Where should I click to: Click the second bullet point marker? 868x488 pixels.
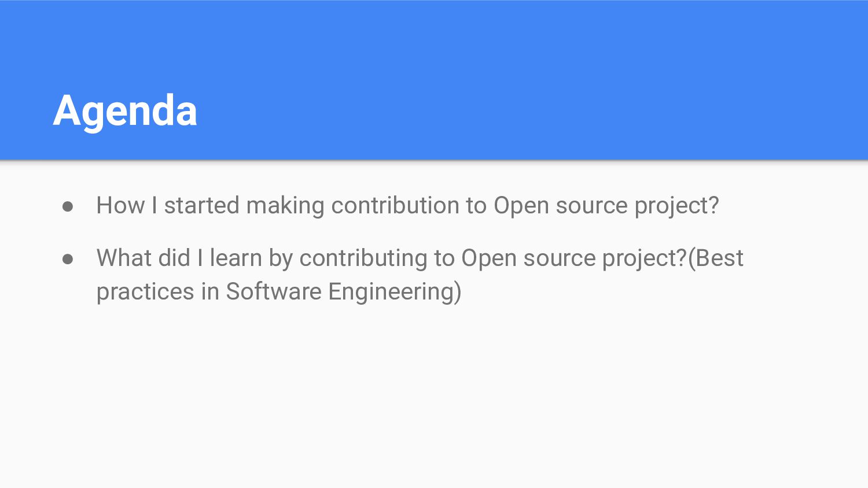coord(68,259)
